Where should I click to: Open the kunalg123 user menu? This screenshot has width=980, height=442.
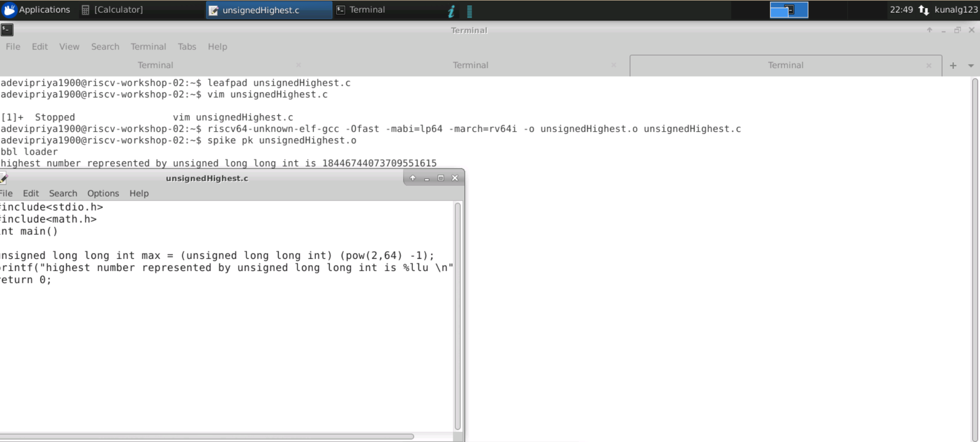click(x=956, y=10)
